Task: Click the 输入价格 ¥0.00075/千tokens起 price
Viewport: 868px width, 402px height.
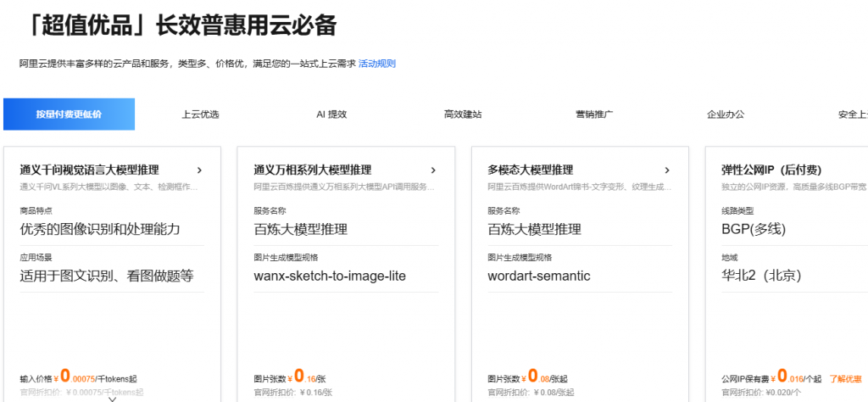Action: tap(78, 377)
